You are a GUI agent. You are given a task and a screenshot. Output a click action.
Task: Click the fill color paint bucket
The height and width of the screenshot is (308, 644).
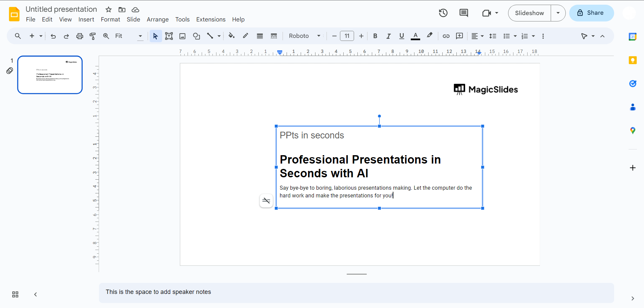click(231, 36)
